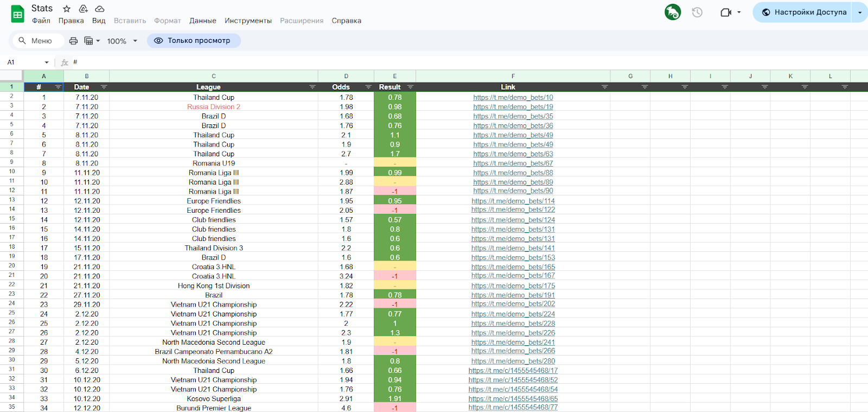Image resolution: width=868 pixels, height=412 pixels.
Task: Select Brazil Campeonato Pernambucano A2 cell
Action: click(214, 352)
